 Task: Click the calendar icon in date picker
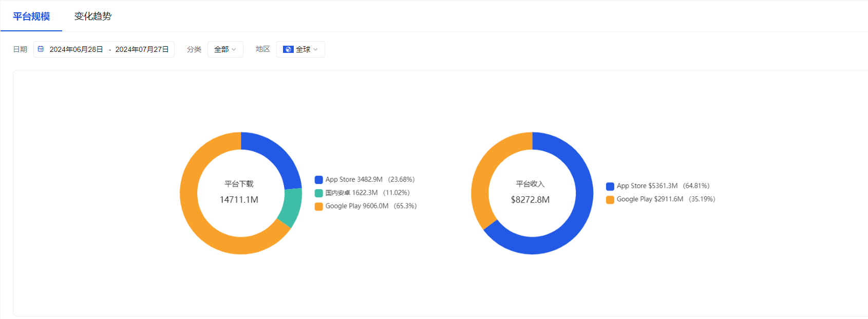pyautogui.click(x=41, y=49)
